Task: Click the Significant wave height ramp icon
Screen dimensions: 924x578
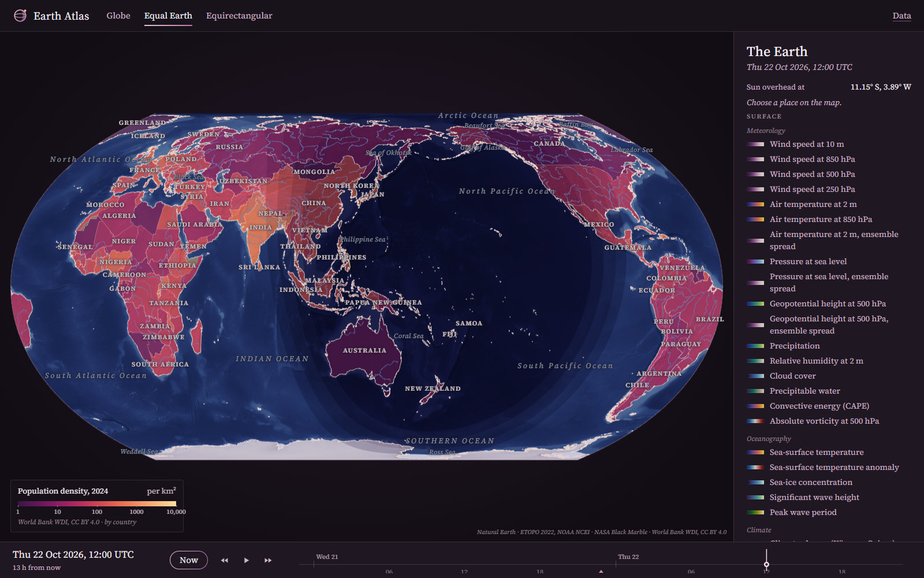Action: pos(755,498)
